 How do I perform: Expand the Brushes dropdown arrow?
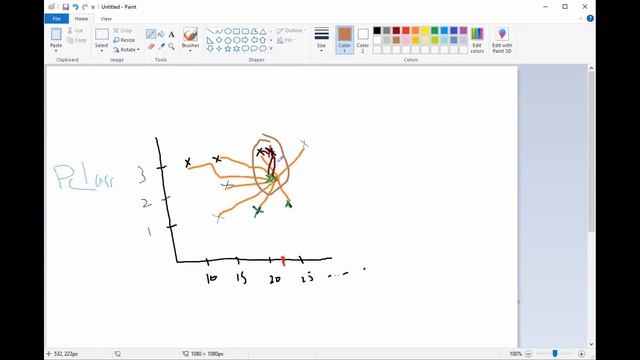point(190,51)
